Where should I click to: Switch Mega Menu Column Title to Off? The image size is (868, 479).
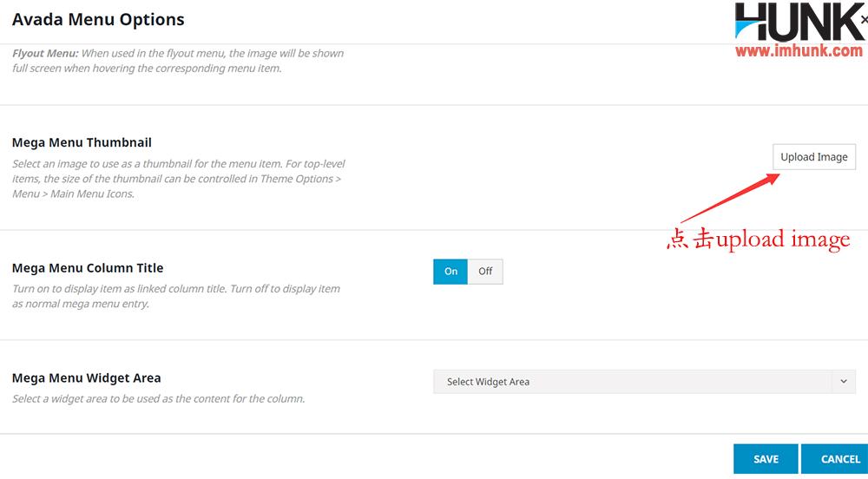(485, 272)
